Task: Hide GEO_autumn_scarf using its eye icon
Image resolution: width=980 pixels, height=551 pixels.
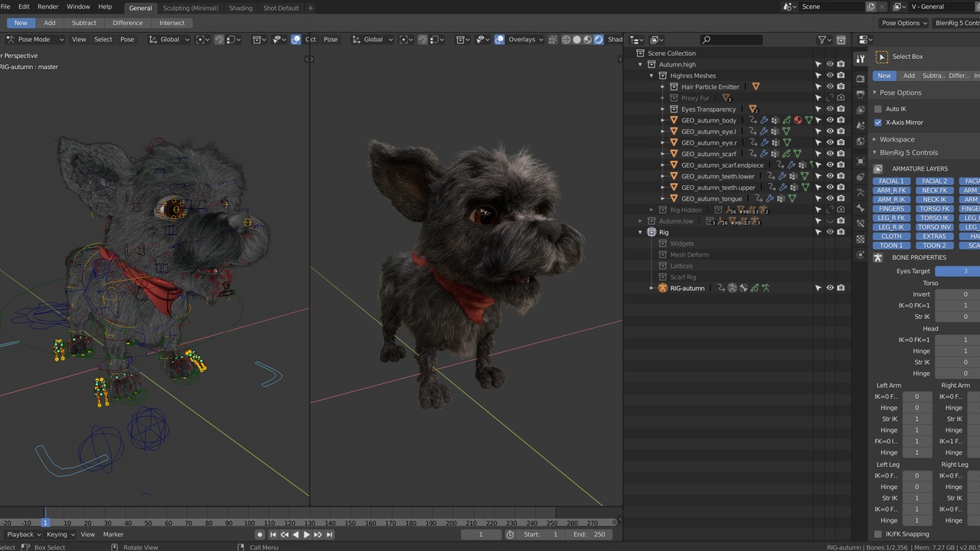Action: point(829,154)
